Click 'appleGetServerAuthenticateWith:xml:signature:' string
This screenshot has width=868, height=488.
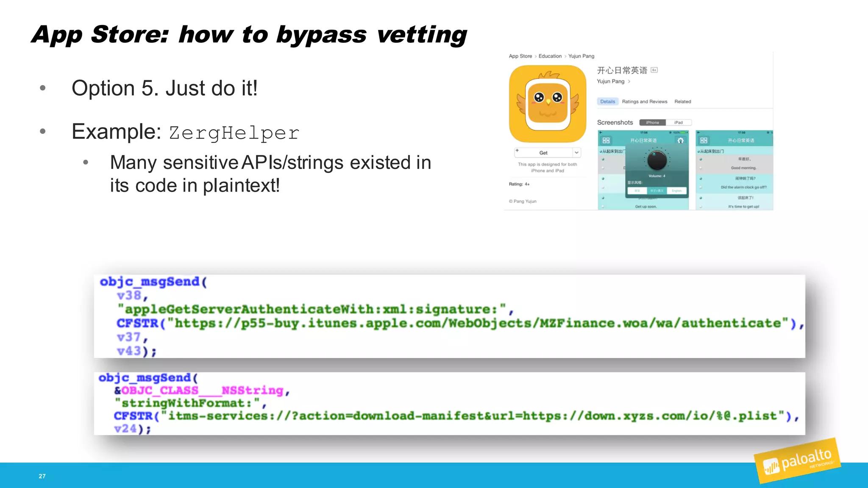click(x=312, y=309)
